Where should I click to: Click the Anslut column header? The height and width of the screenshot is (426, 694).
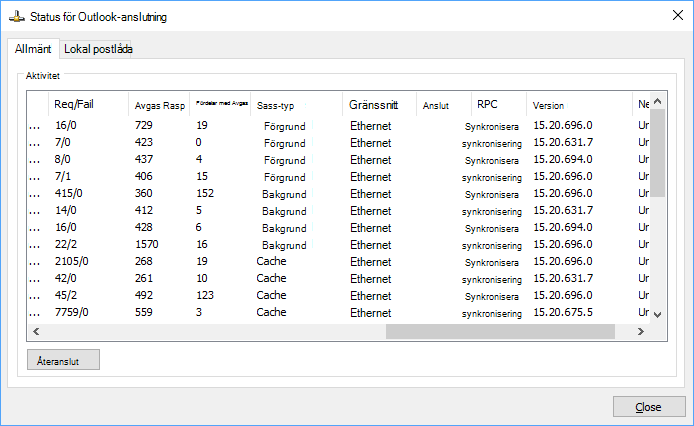pyautogui.click(x=444, y=105)
